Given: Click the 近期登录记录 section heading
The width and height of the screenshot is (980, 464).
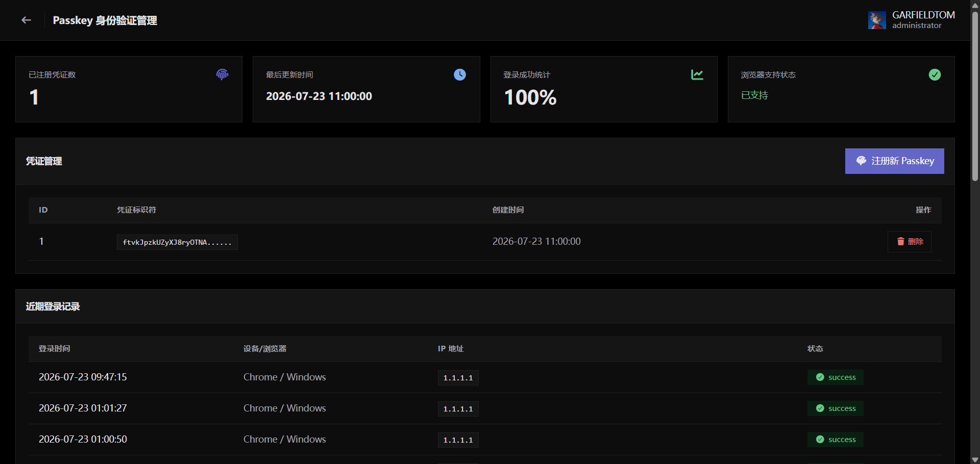Looking at the screenshot, I should (x=53, y=306).
